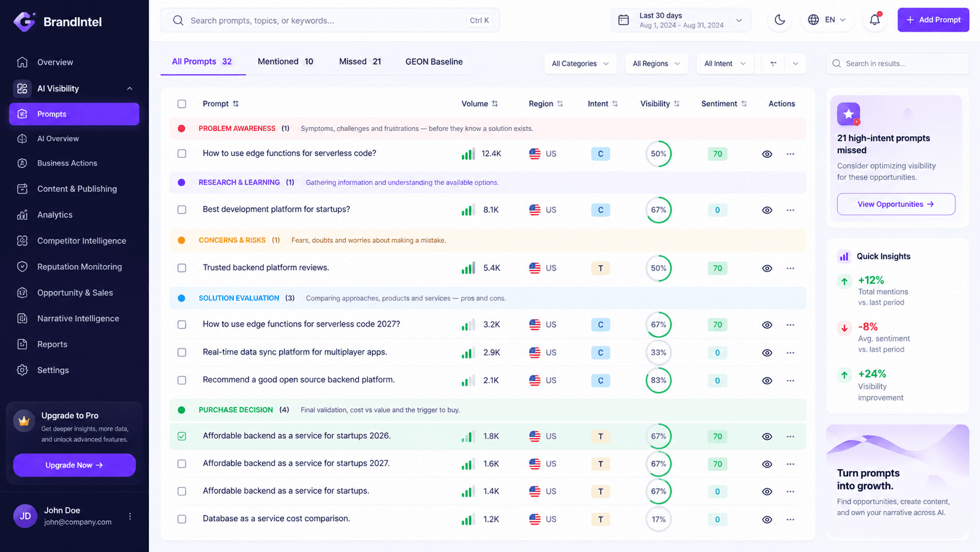Go to Opportunity & Sales
The image size is (980, 552).
74,292
